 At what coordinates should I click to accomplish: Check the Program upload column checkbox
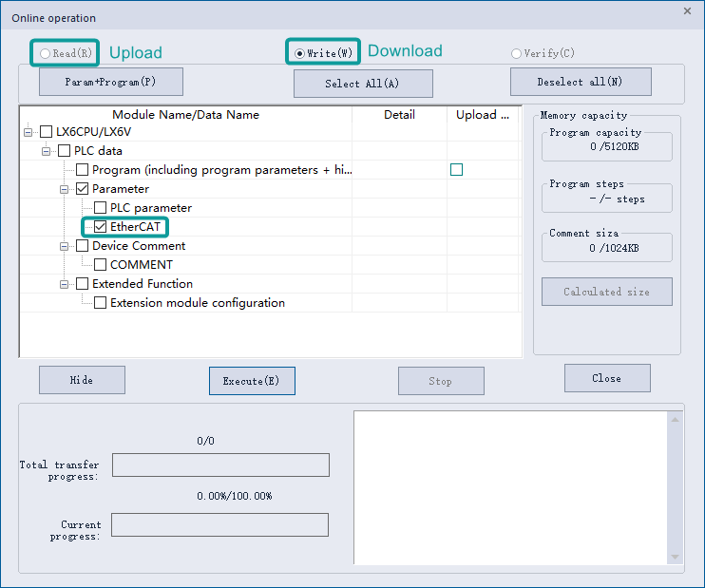coord(456,170)
